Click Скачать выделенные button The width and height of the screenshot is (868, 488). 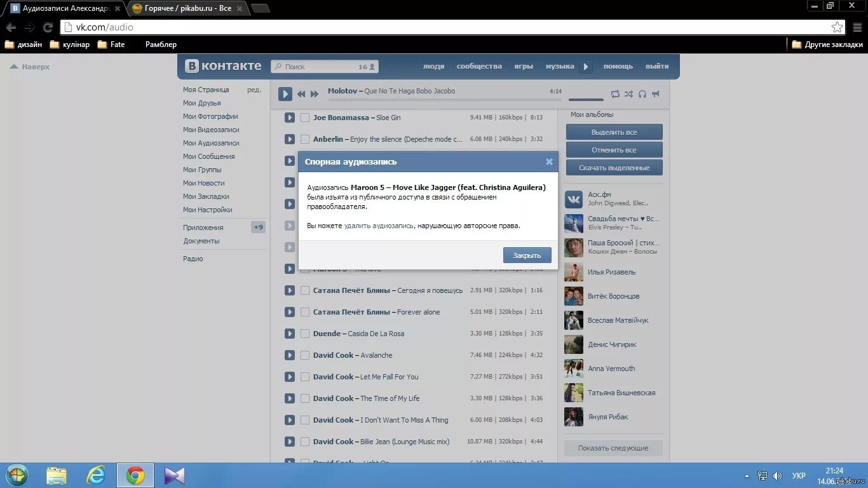(x=614, y=168)
